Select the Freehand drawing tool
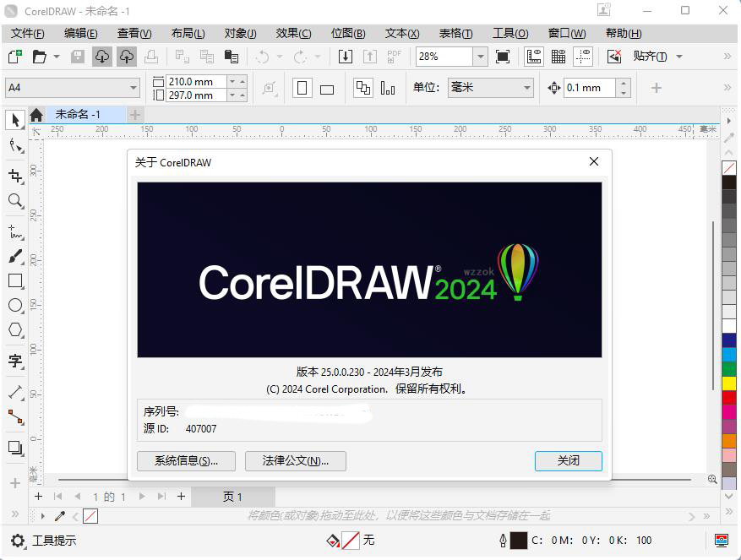This screenshot has height=560, width=741. pos(15,232)
